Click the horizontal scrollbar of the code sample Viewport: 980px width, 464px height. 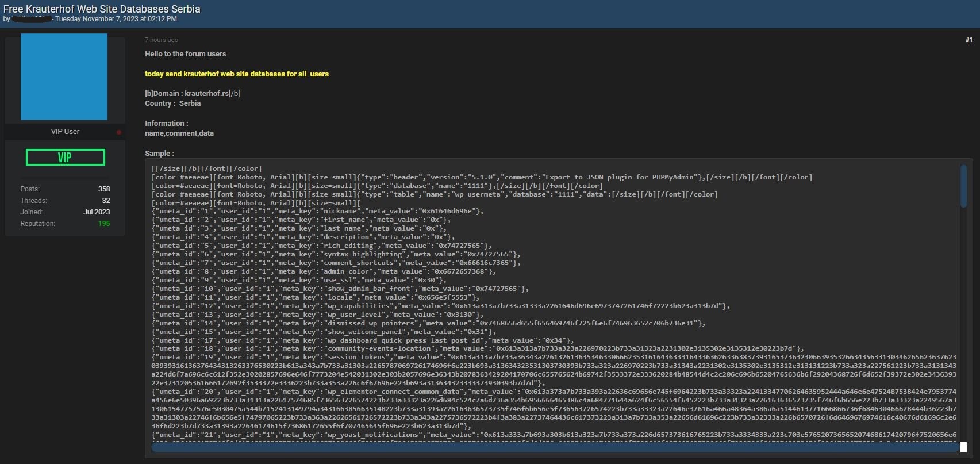[555, 447]
